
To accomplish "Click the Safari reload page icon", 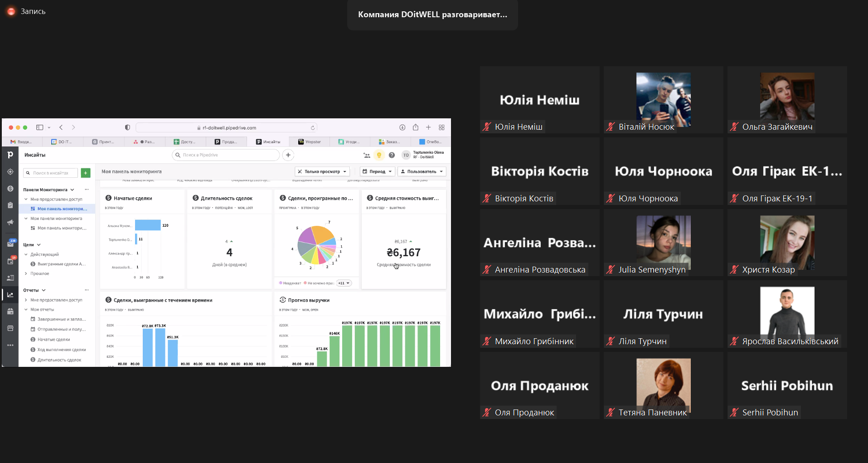I will 313,128.
